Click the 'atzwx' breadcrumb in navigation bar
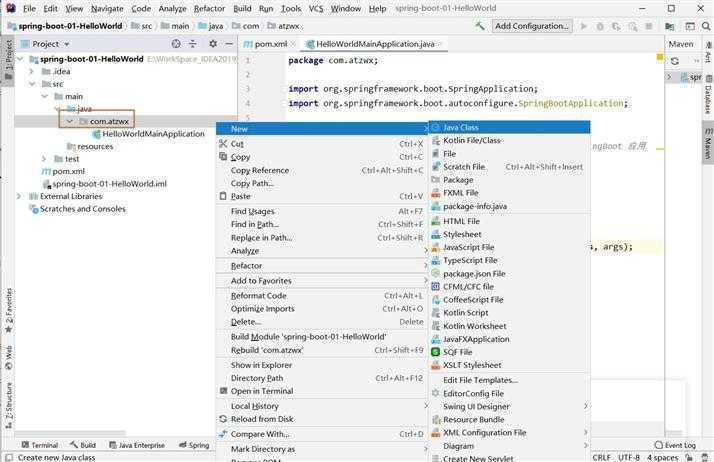 click(x=283, y=26)
